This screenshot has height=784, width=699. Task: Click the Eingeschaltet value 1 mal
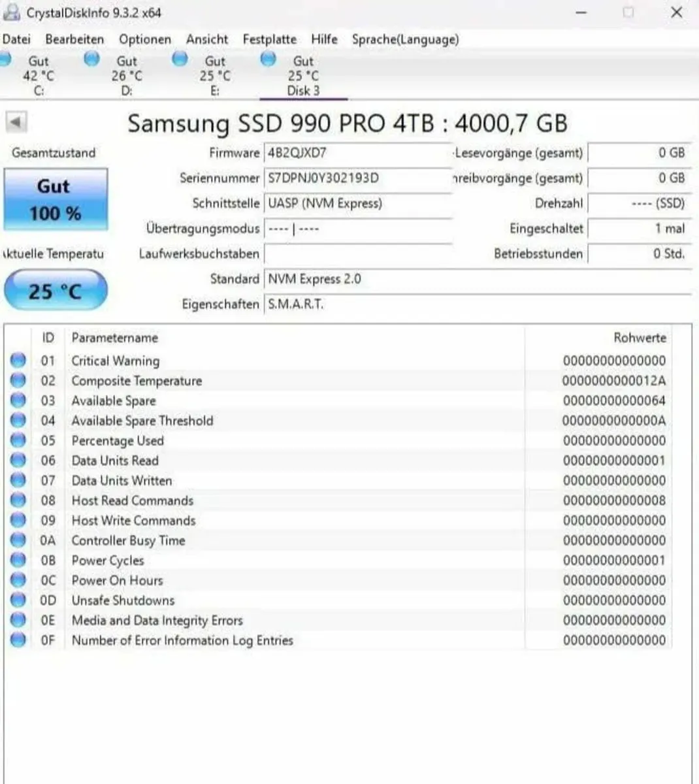[x=640, y=229]
